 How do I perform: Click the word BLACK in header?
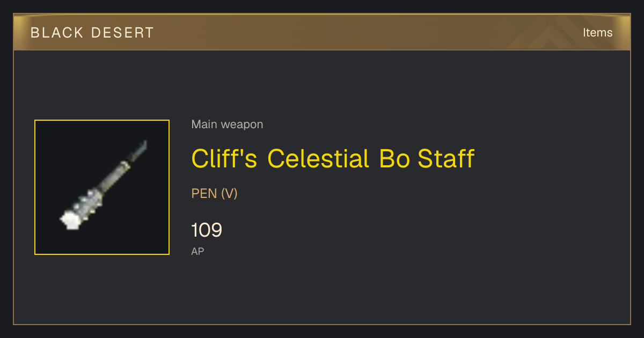click(57, 33)
